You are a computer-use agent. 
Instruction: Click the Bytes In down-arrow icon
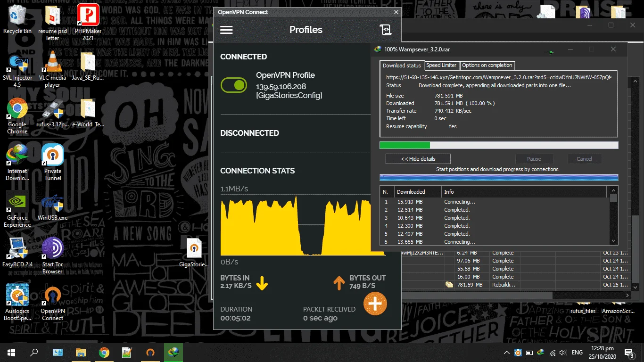point(262,283)
